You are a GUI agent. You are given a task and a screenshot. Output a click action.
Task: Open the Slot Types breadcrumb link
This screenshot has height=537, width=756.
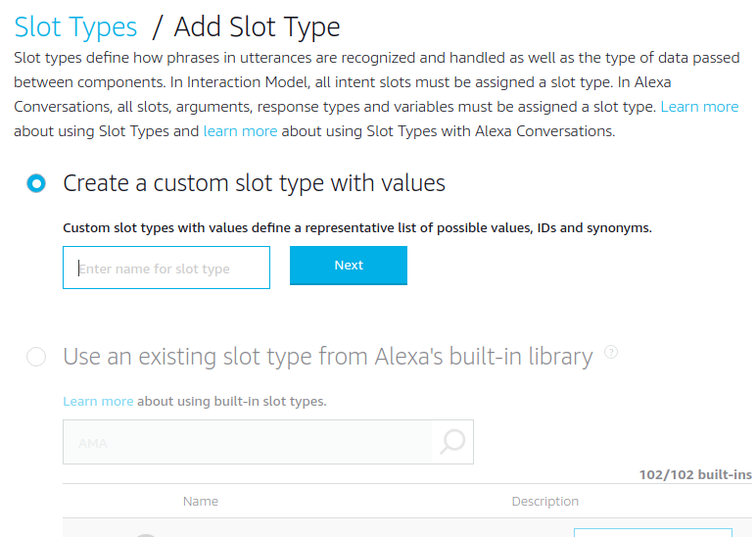[75, 27]
